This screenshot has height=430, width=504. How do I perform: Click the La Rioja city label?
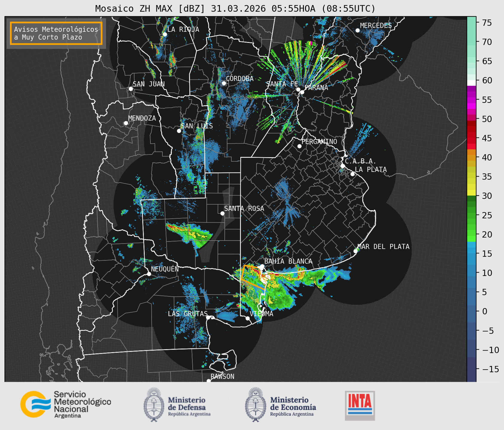click(x=183, y=29)
